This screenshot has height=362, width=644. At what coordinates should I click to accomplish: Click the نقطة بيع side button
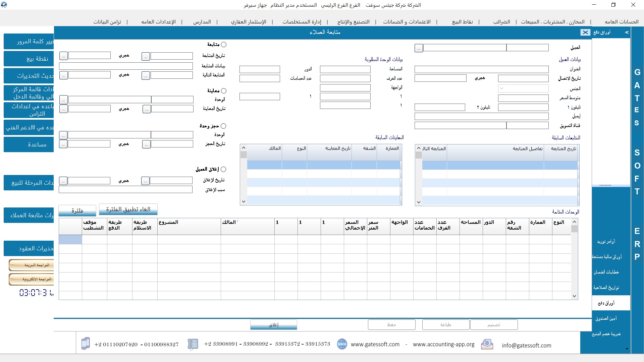29,59
